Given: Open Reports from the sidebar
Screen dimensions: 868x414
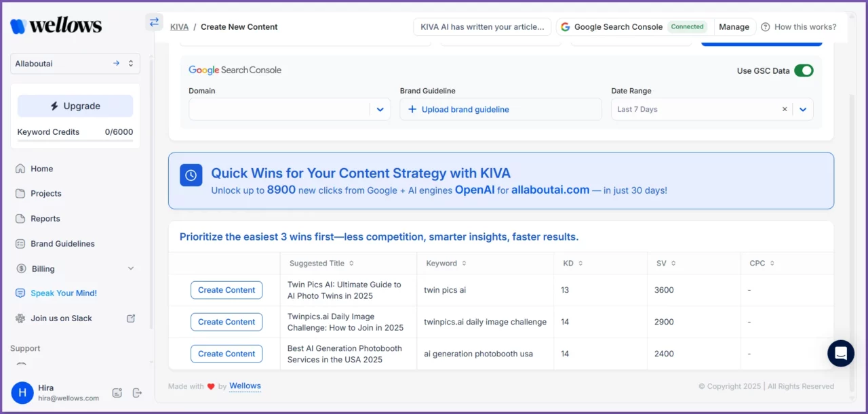Looking at the screenshot, I should click(x=45, y=219).
